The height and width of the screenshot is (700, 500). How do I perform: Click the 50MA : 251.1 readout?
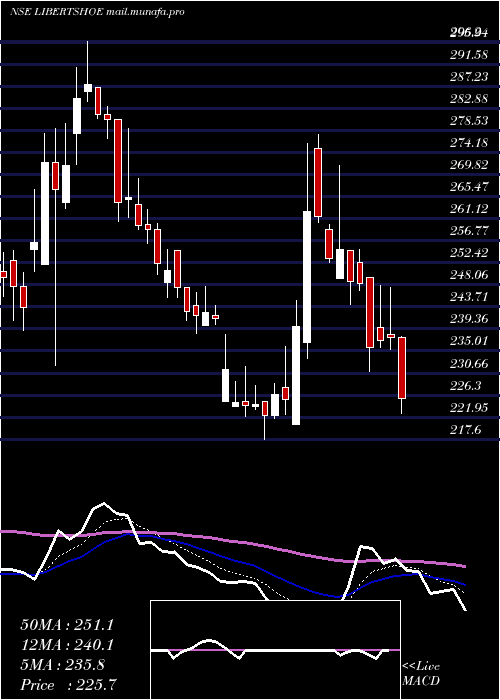click(66, 625)
